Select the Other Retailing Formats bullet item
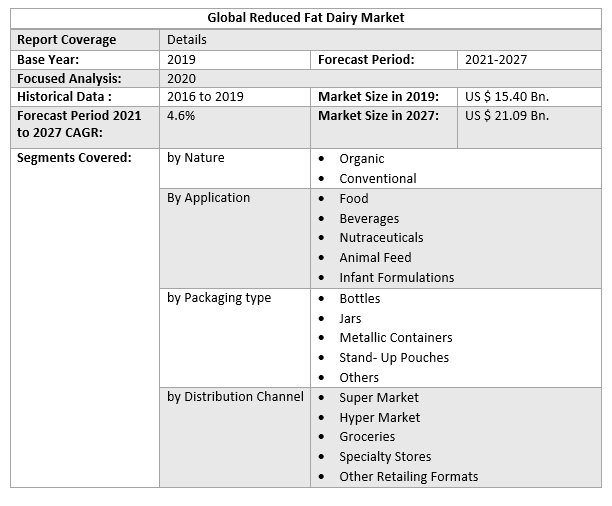The image size is (612, 506). (x=408, y=477)
